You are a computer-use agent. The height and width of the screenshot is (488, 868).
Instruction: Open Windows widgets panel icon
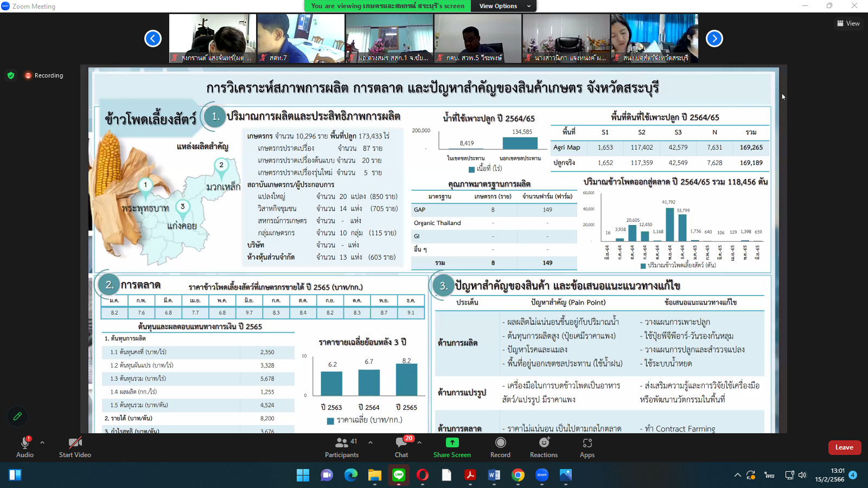coord(15,475)
